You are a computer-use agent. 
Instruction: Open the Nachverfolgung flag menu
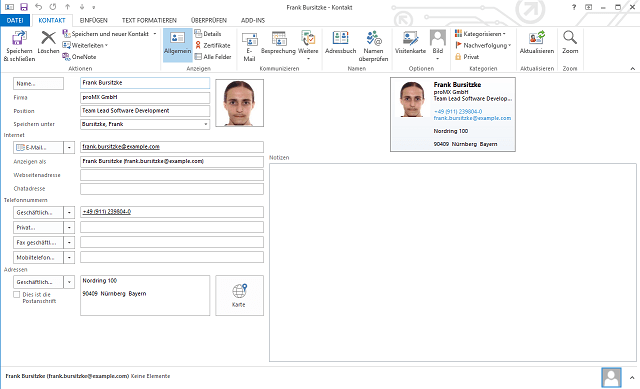483,45
